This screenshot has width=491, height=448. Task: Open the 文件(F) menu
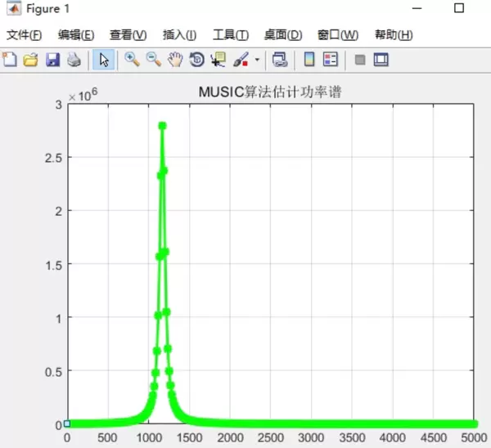pos(24,35)
